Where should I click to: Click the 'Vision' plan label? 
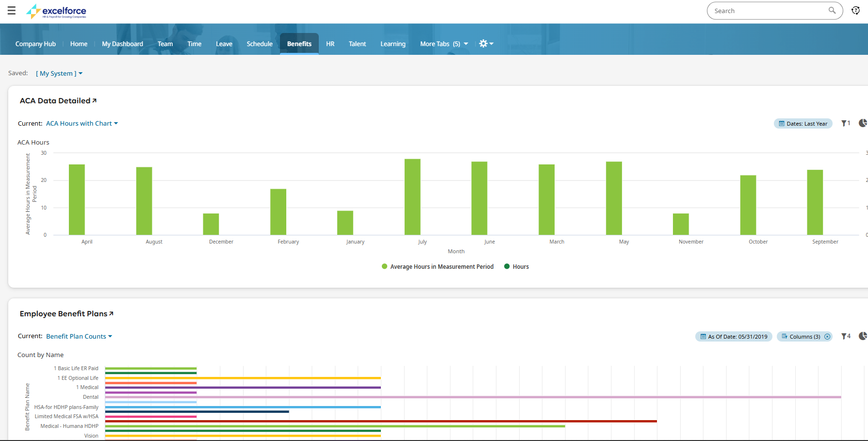[x=91, y=436]
